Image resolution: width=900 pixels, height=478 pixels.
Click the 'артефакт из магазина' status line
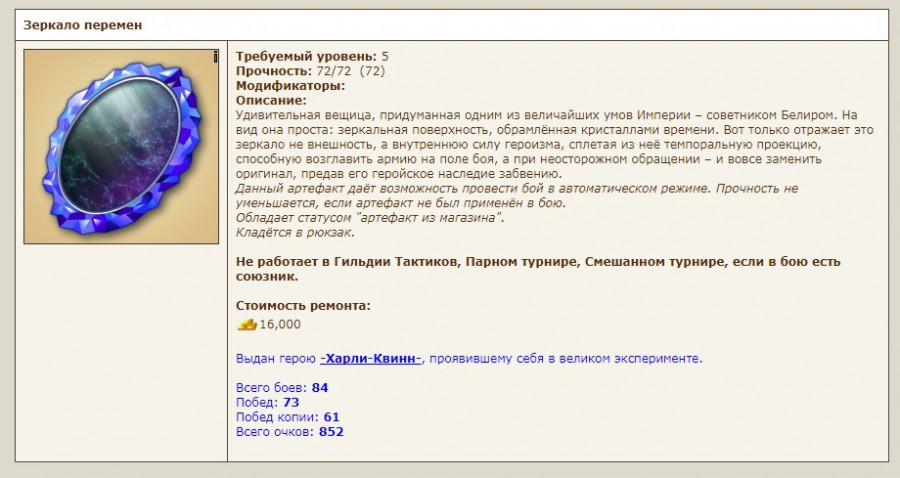tap(370, 218)
